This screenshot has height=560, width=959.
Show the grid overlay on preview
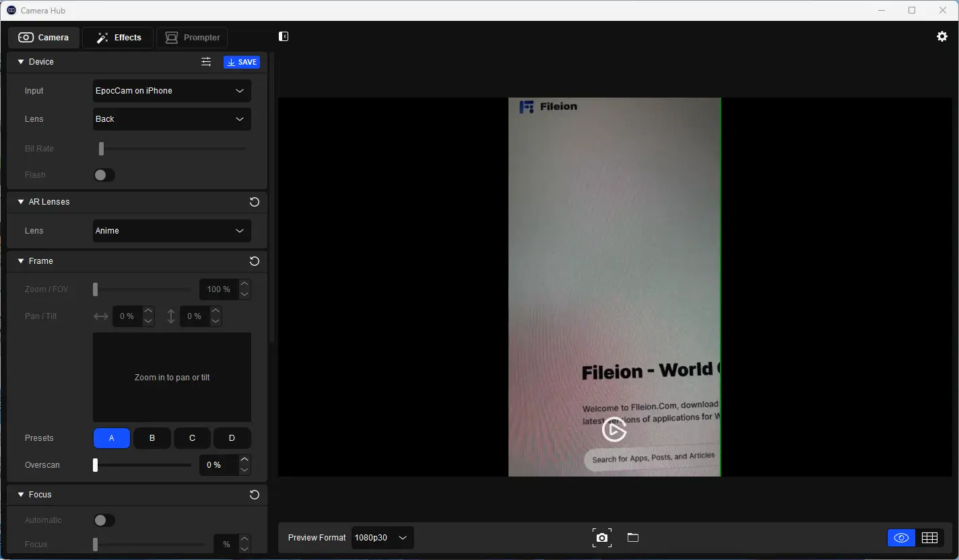(x=929, y=538)
